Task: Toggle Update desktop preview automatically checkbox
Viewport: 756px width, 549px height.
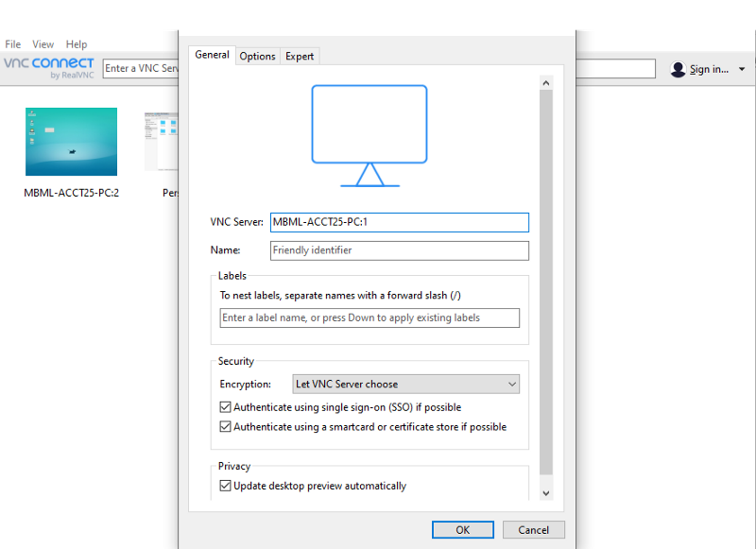Action: click(225, 486)
